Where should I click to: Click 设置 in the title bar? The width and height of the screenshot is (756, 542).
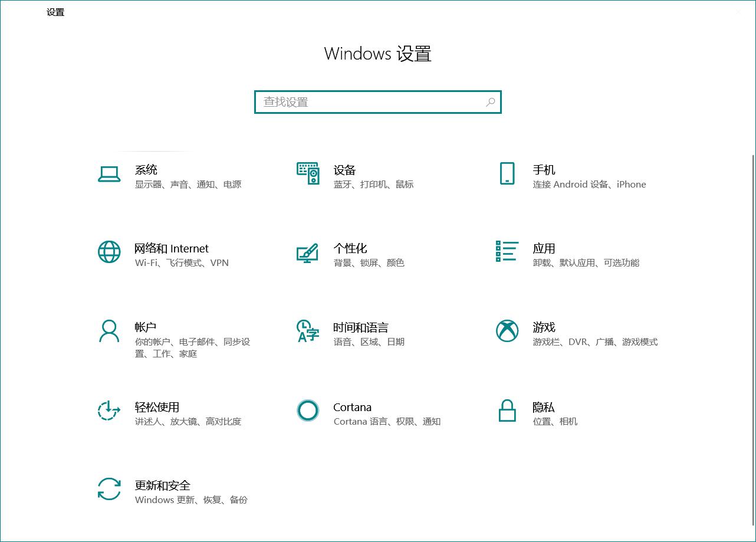click(55, 12)
